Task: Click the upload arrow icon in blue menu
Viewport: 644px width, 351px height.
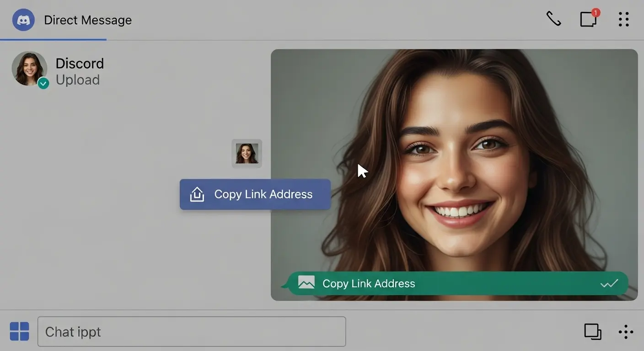Action: (x=197, y=194)
